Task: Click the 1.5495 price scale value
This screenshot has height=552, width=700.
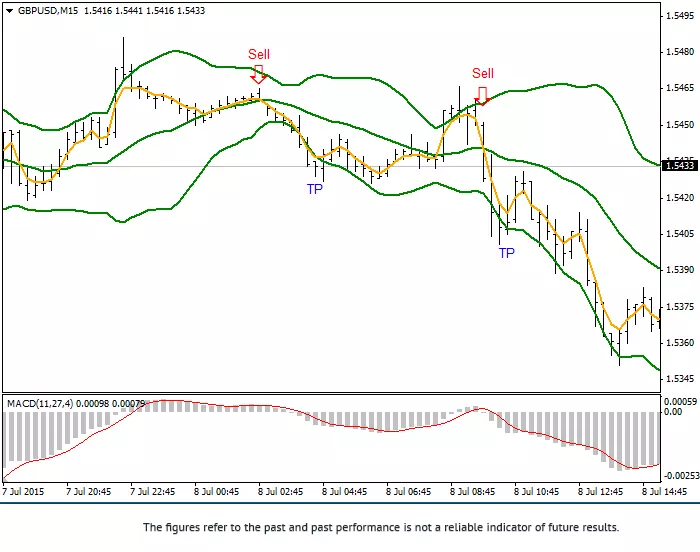Action: coord(680,16)
